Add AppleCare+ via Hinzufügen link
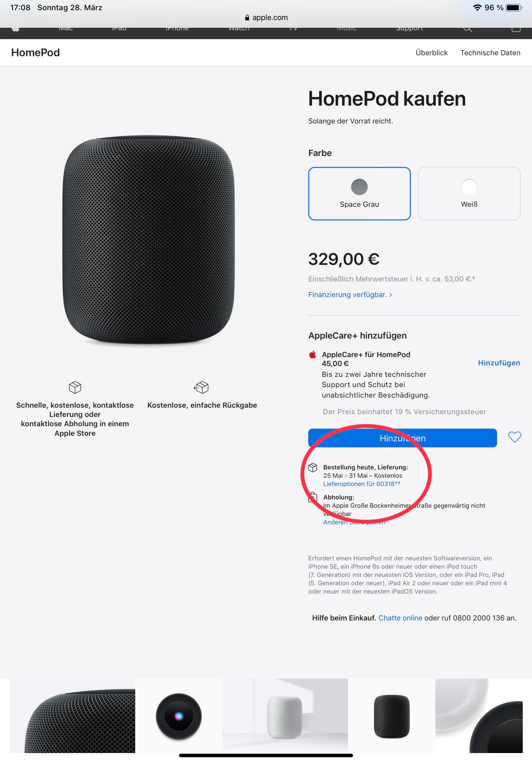The height and width of the screenshot is (762, 532). 499,363
